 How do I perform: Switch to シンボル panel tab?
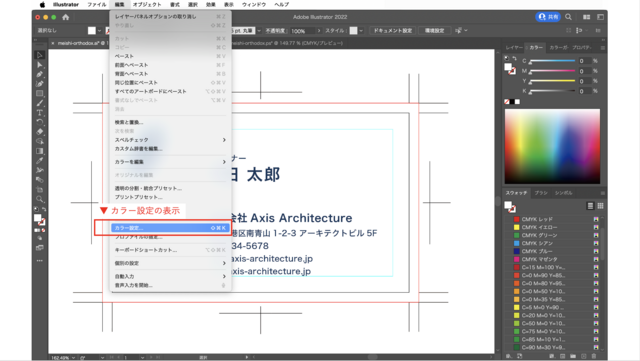click(564, 193)
